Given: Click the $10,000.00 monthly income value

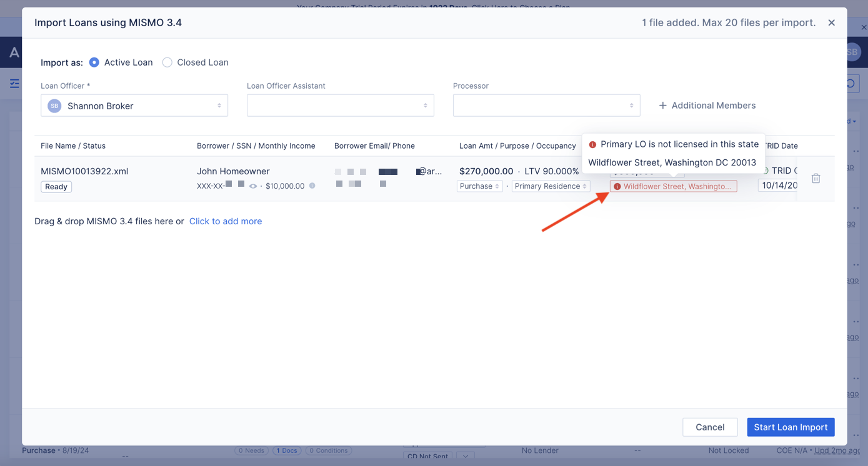Looking at the screenshot, I should (285, 186).
